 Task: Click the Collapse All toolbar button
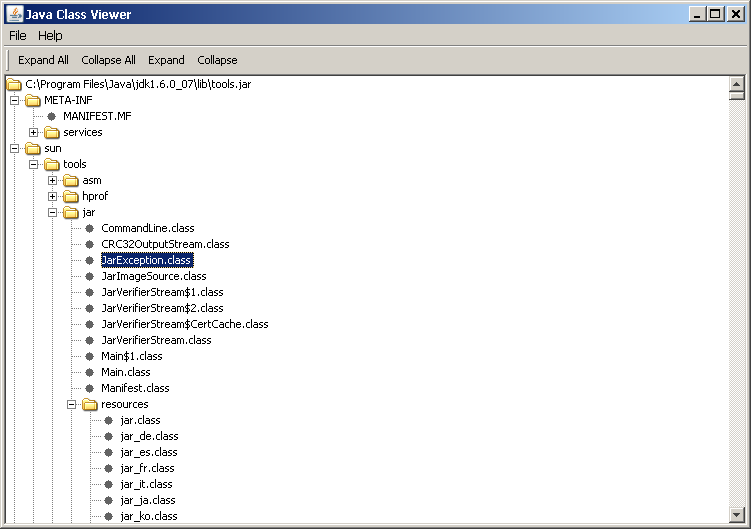108,60
